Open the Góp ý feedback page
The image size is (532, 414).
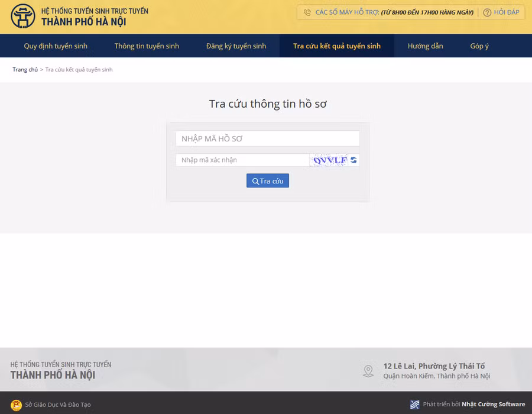[479, 46]
